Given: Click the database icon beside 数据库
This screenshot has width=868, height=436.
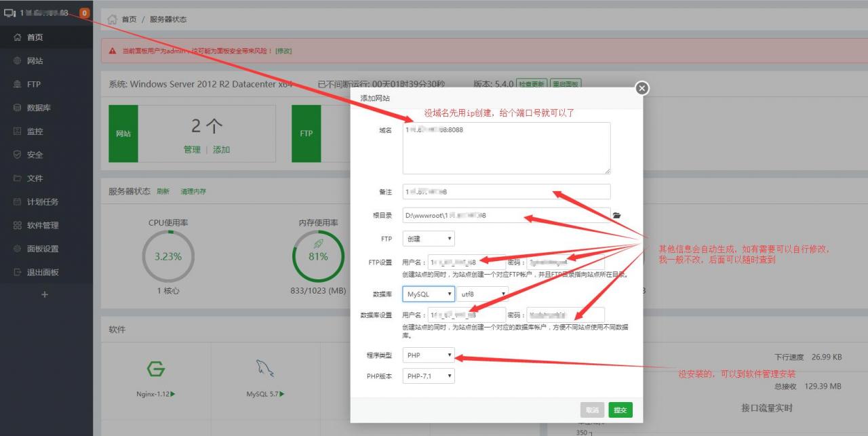Looking at the screenshot, I should coord(18,108).
